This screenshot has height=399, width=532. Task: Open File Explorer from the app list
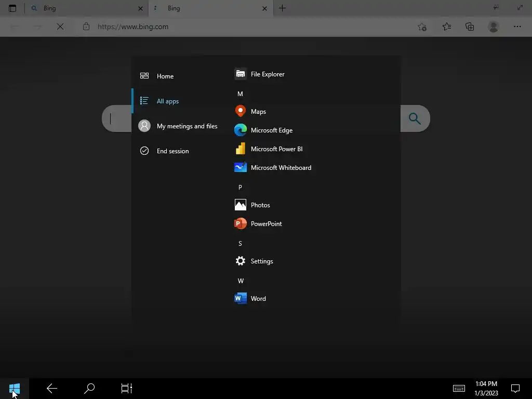260,74
